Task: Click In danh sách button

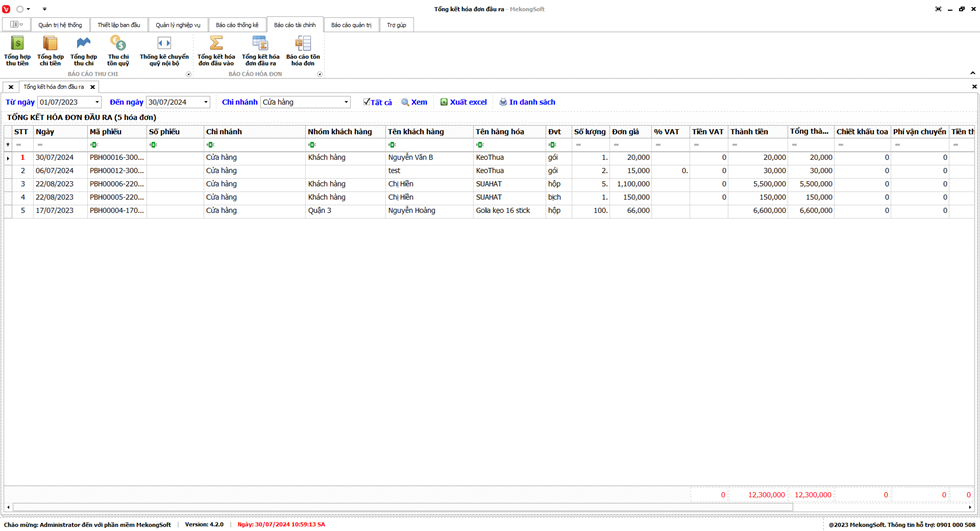Action: click(527, 102)
